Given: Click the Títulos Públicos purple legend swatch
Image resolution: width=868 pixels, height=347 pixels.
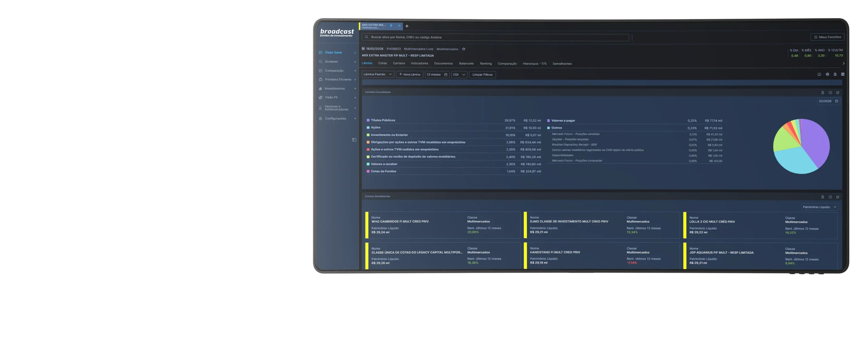Looking at the screenshot, I should click(x=368, y=120).
